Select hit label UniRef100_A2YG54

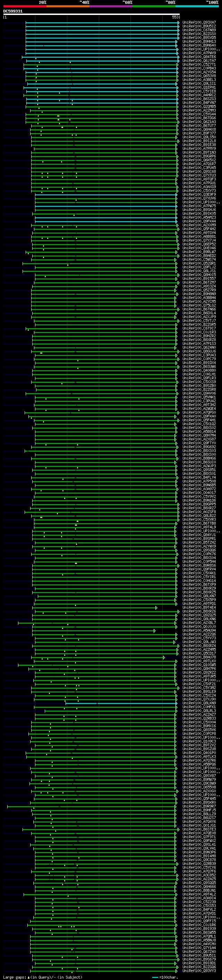pos(199,72)
